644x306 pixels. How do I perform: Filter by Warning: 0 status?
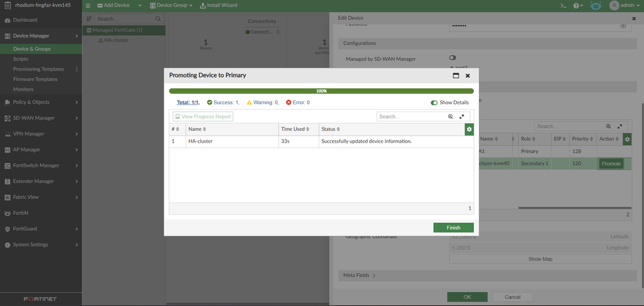coord(263,103)
